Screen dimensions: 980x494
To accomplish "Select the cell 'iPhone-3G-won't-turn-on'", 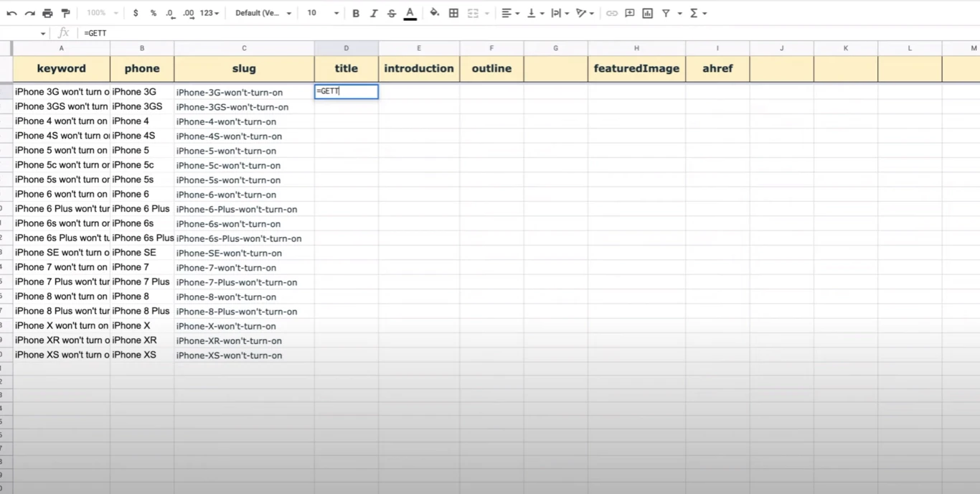I will 244,92.
